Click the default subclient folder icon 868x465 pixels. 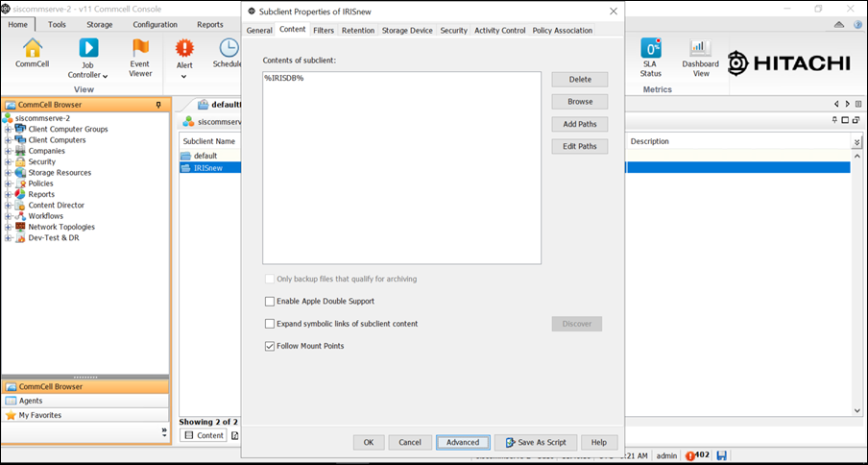point(185,156)
